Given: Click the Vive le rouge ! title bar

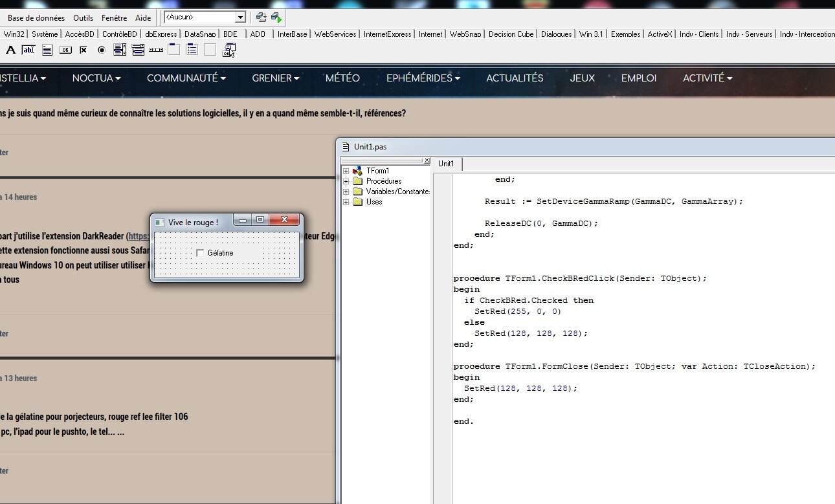Looking at the screenshot, I should [194, 222].
